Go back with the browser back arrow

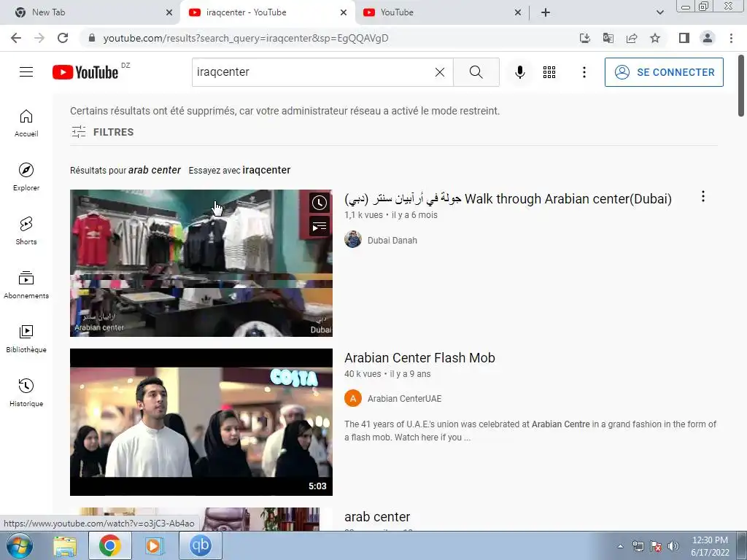click(16, 38)
